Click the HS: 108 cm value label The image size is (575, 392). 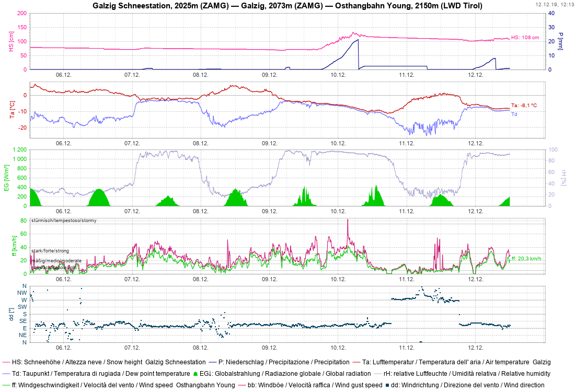click(x=524, y=38)
